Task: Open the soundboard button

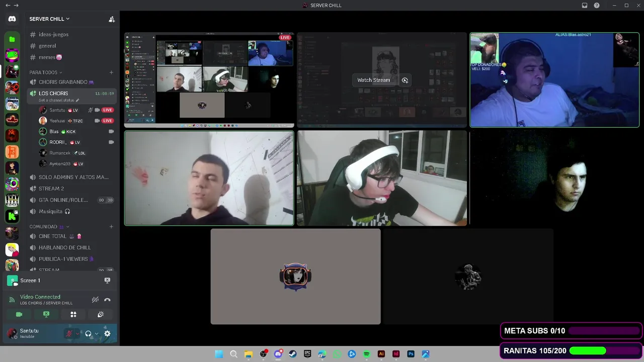Action: pyautogui.click(x=101, y=314)
